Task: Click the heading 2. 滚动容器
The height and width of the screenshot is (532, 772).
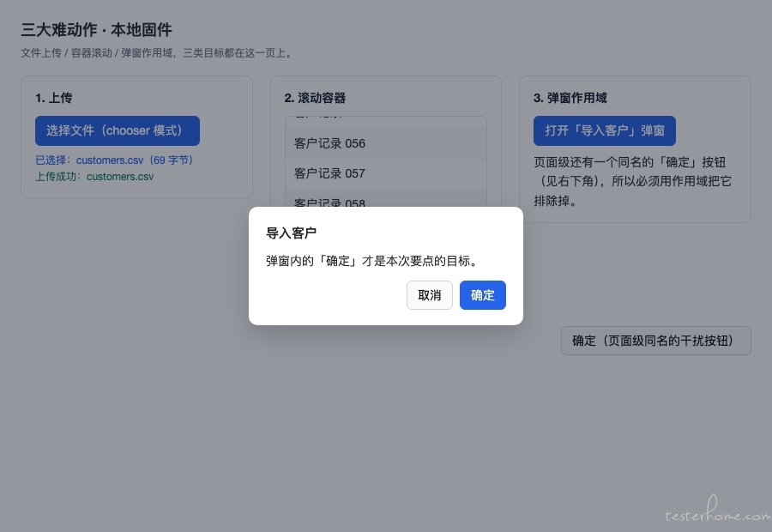Action: click(315, 98)
